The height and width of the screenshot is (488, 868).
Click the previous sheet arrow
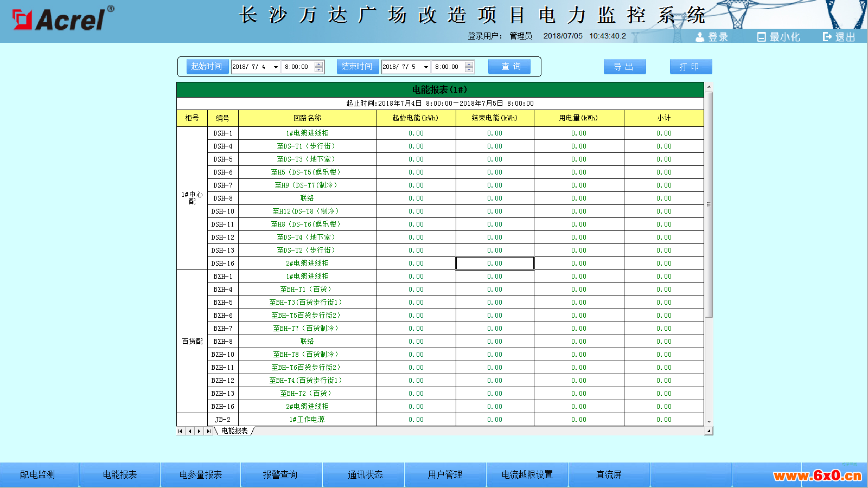[x=190, y=431]
